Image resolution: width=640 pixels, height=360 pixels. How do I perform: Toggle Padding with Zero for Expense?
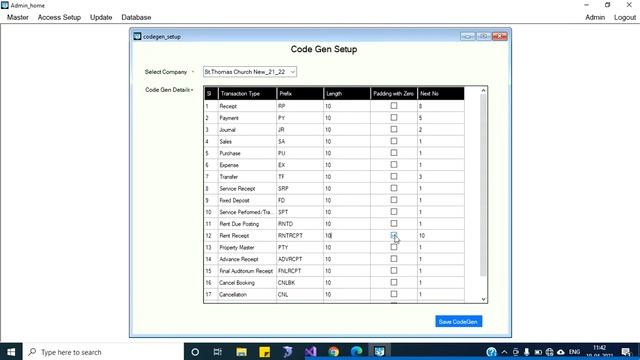(394, 164)
